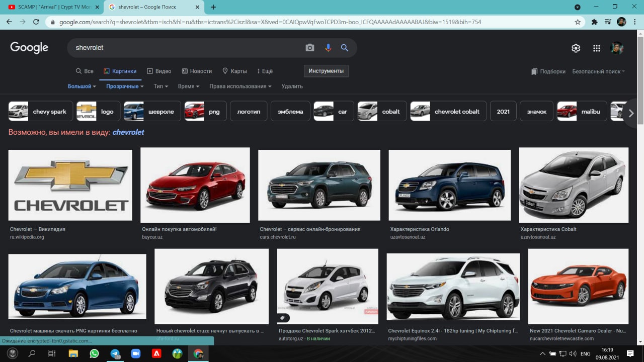This screenshot has width=644, height=362.
Task: Open Chrome three-dot menu
Action: (636, 22)
